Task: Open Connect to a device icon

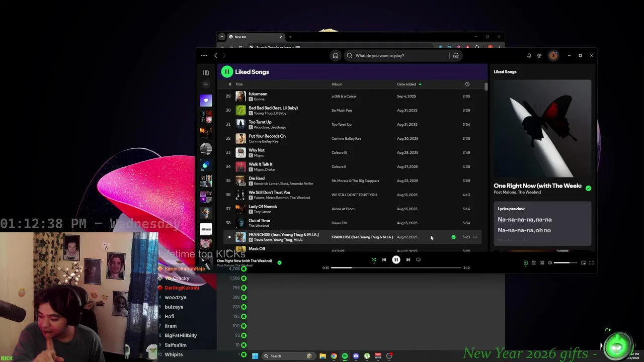Action: tap(542, 263)
